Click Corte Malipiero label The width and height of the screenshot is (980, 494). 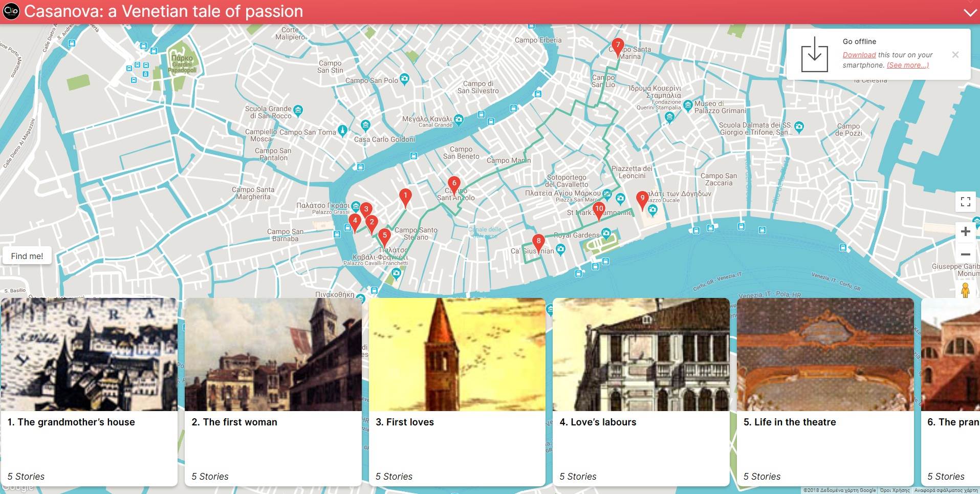(x=290, y=33)
